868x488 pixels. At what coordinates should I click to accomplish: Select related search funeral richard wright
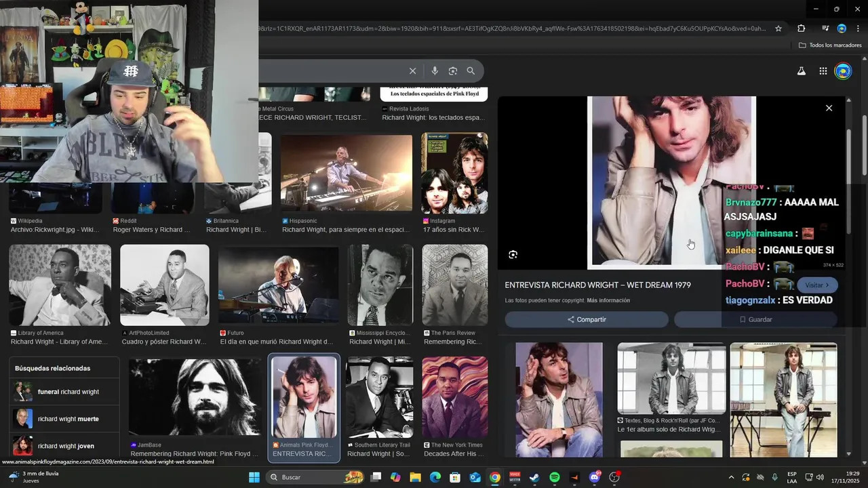(x=65, y=392)
